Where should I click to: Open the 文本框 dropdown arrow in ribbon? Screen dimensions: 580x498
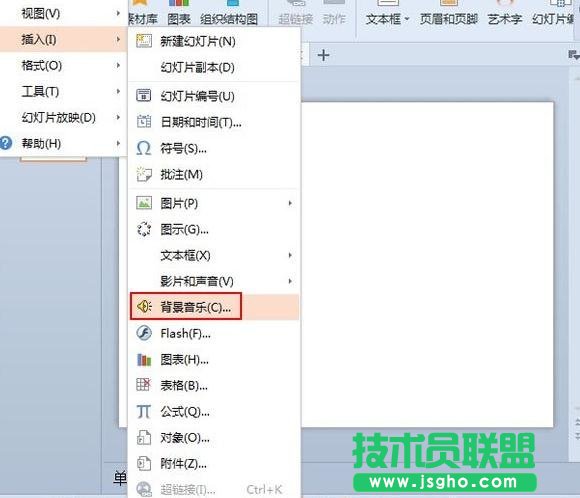pyautogui.click(x=407, y=19)
